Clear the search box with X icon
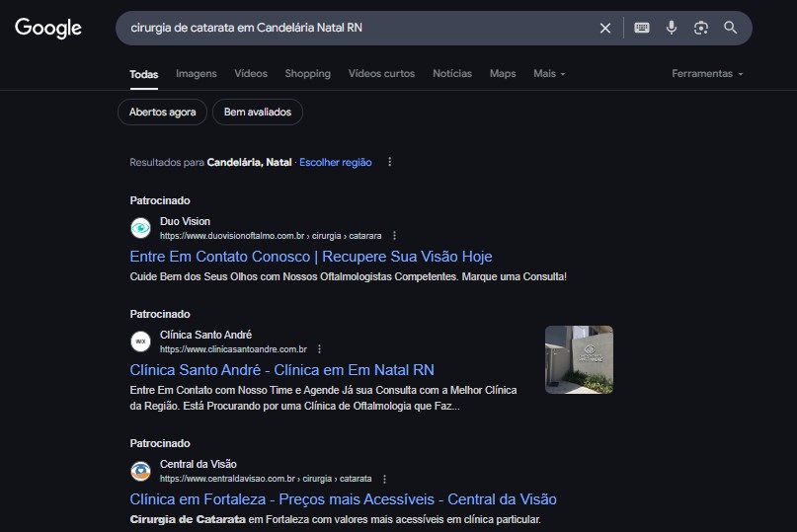This screenshot has width=797, height=532. [604, 28]
